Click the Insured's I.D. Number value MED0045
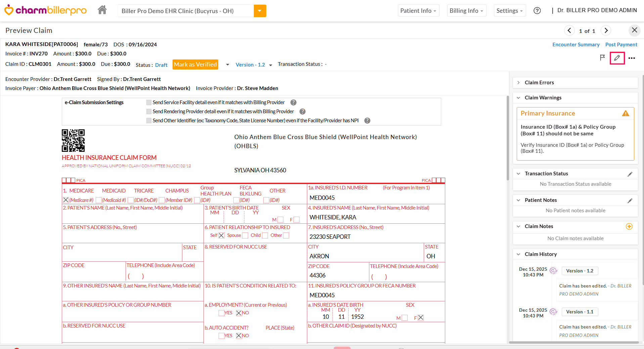The height and width of the screenshot is (349, 644). pyautogui.click(x=322, y=198)
